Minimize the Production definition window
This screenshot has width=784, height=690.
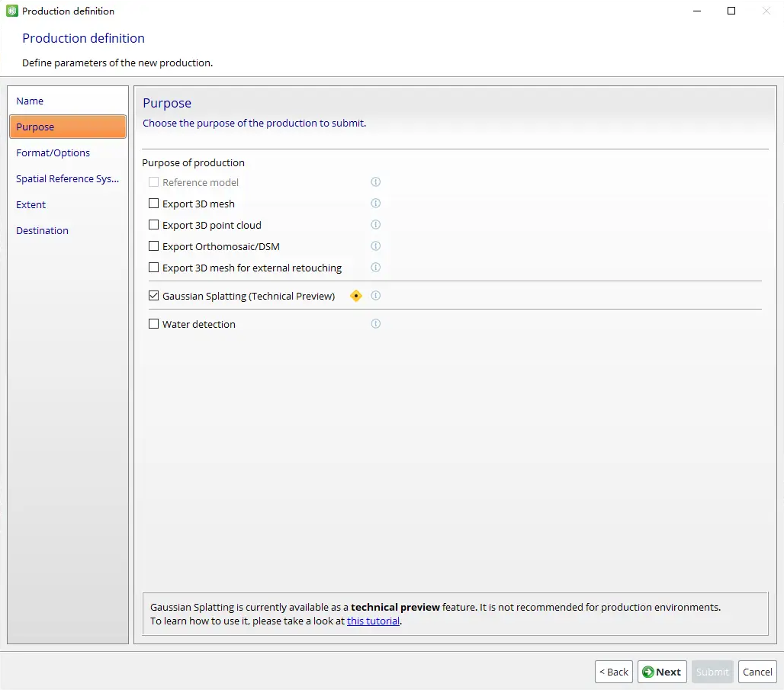click(x=697, y=11)
